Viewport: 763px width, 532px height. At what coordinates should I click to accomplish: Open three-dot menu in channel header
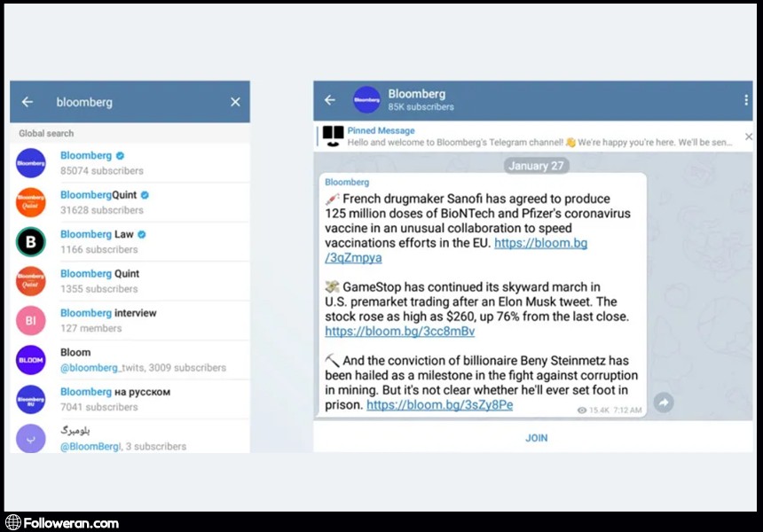tap(746, 100)
